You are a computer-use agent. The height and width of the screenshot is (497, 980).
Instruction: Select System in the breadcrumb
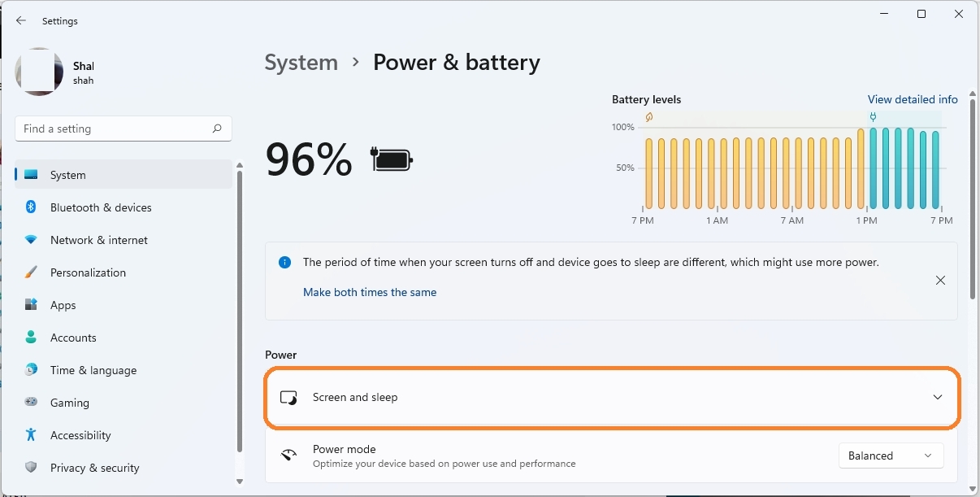301,62
